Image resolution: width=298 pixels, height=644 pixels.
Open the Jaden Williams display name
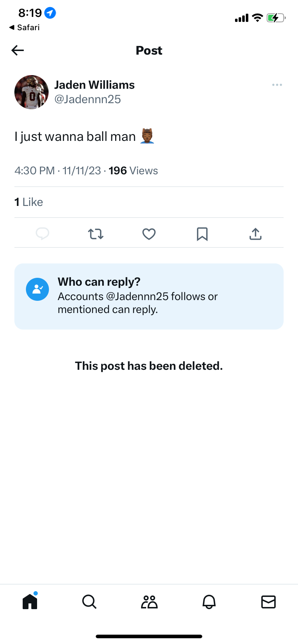94,85
